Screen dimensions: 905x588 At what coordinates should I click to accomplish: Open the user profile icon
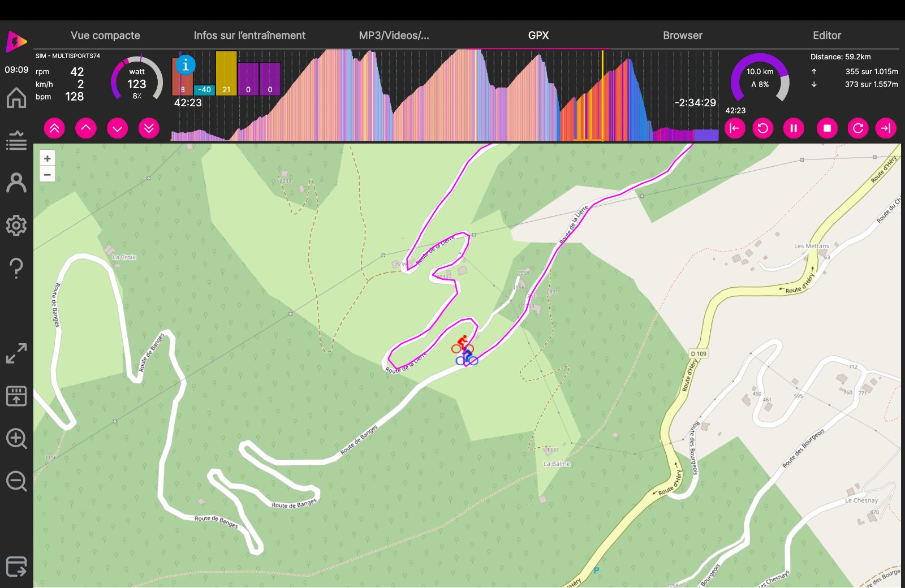tap(16, 183)
